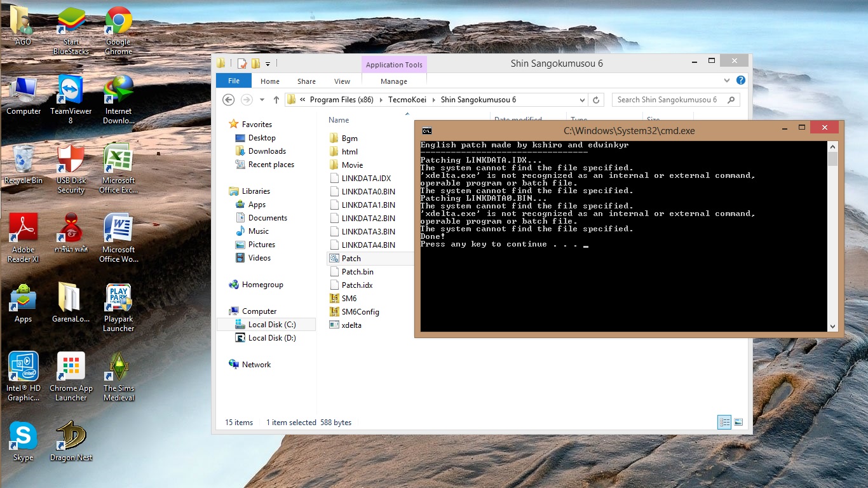Image resolution: width=868 pixels, height=488 pixels.
Task: Select the xdelta file in list
Action: point(351,325)
